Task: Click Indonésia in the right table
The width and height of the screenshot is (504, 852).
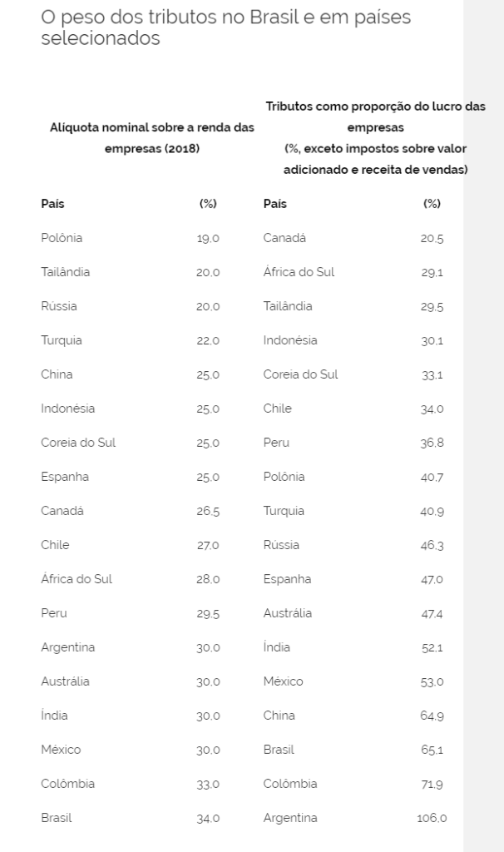Action: (x=290, y=340)
